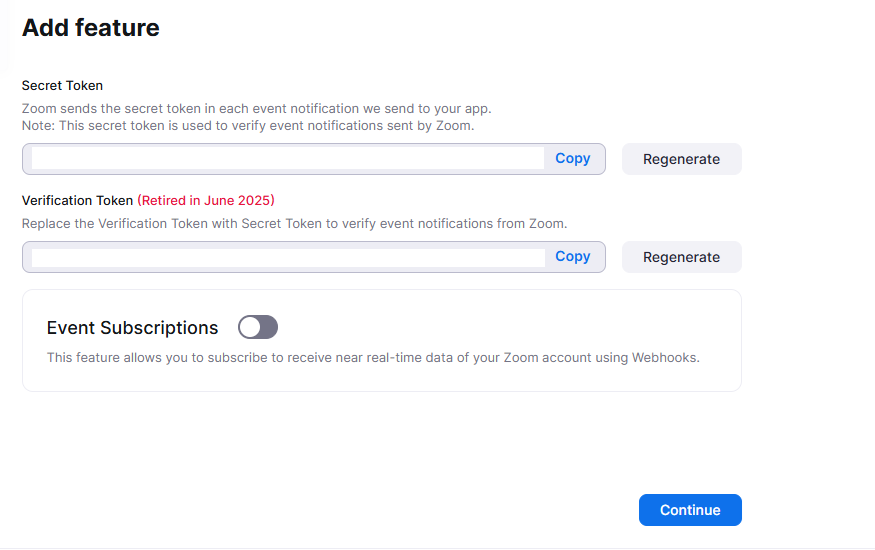Click the "Zoom sends the secret token" description
The image size is (875, 550).
(x=256, y=108)
